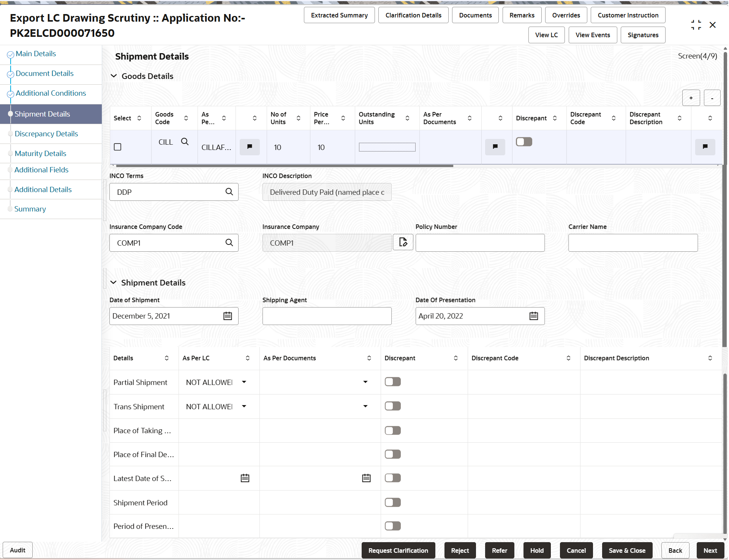Sort shipment Discrepant Description column
The image size is (729, 560).
pyautogui.click(x=710, y=358)
